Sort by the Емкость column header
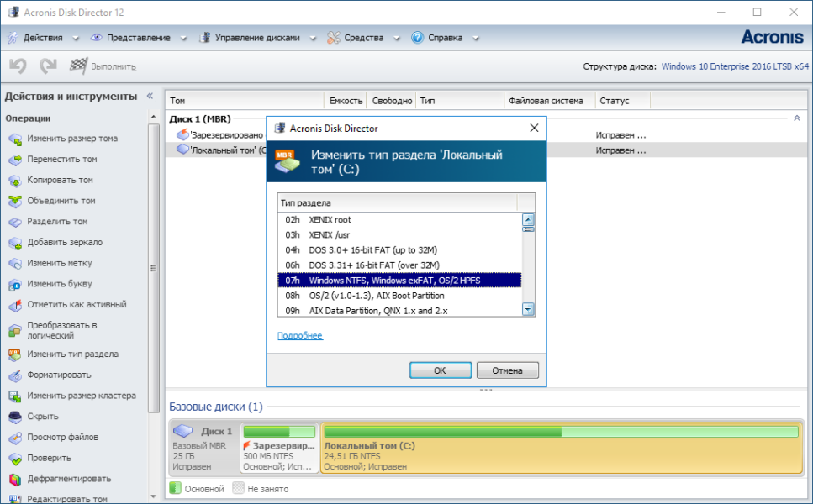This screenshot has height=504, width=813. (346, 101)
